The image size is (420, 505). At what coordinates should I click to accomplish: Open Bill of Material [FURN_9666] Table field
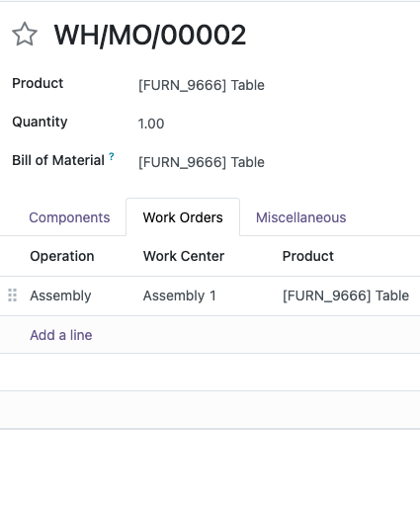[202, 162]
